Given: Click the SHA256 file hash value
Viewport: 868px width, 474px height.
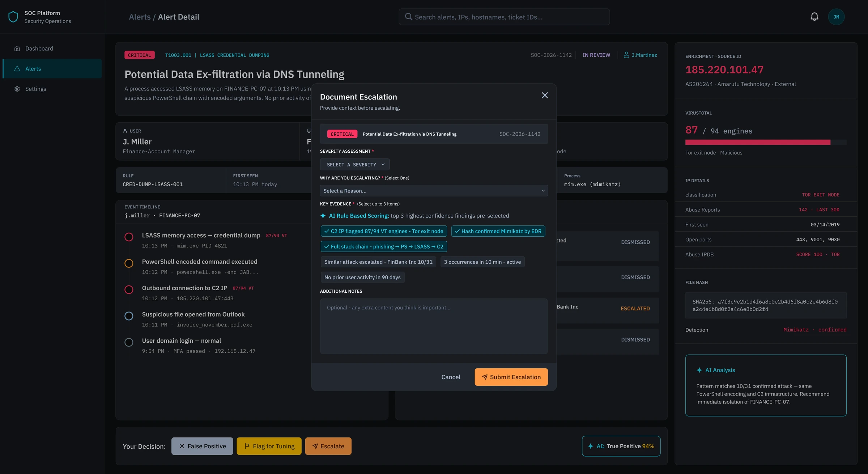Looking at the screenshot, I should point(765,305).
